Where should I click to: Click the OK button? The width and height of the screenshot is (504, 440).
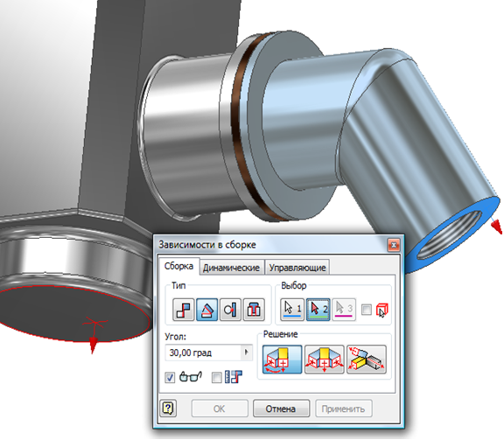(220, 409)
